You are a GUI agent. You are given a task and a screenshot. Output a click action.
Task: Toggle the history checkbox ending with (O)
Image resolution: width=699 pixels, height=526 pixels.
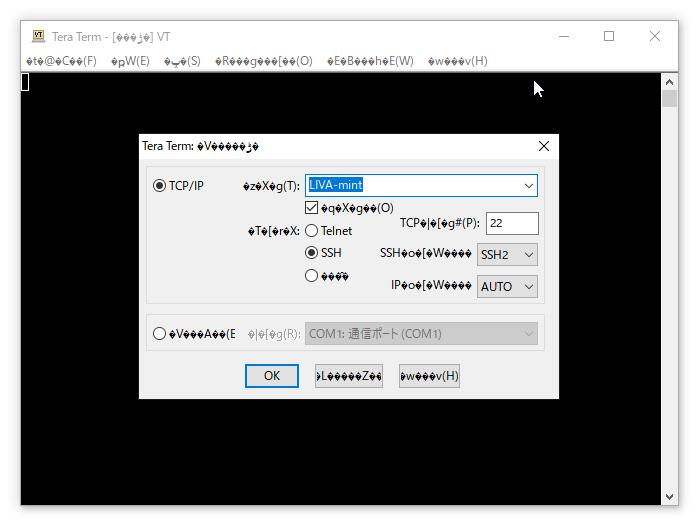click(311, 208)
